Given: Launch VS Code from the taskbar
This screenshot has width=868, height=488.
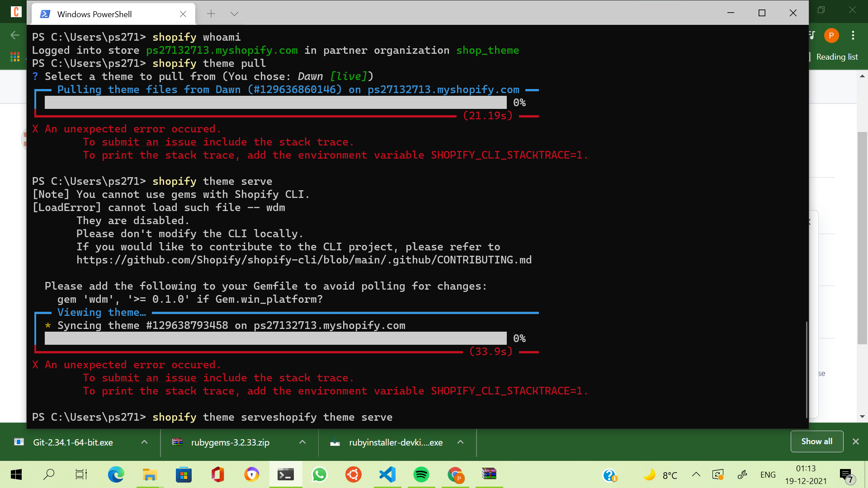Looking at the screenshot, I should (387, 474).
